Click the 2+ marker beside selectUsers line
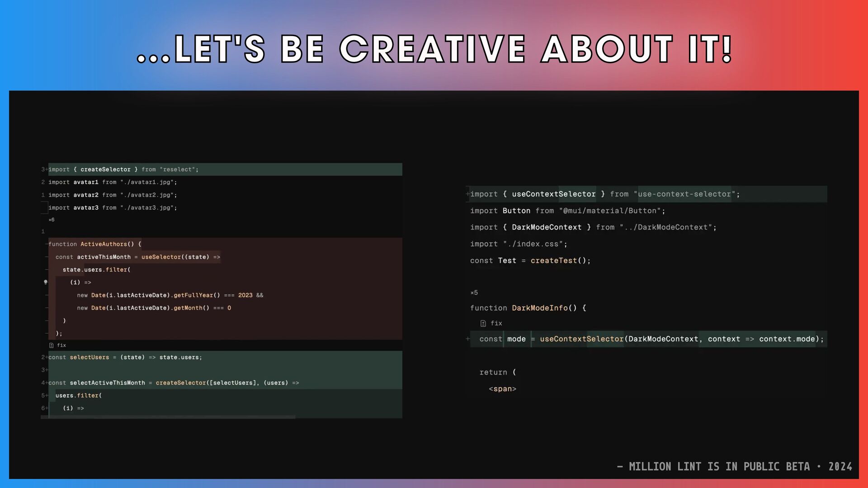The image size is (868, 488). click(x=44, y=357)
